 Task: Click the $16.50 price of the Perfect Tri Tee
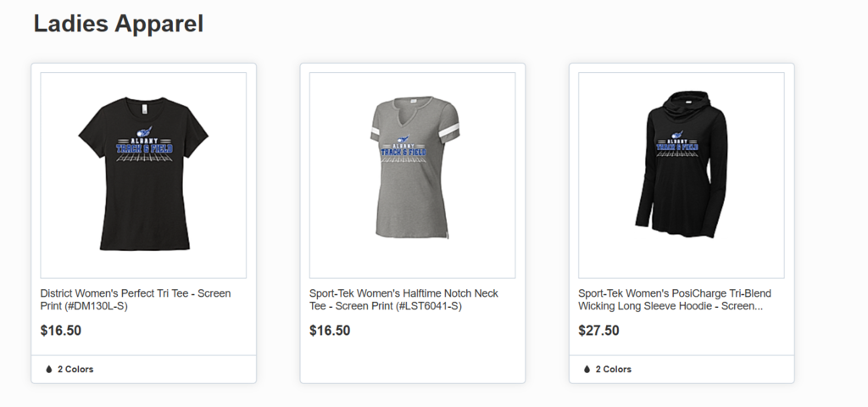[61, 331]
